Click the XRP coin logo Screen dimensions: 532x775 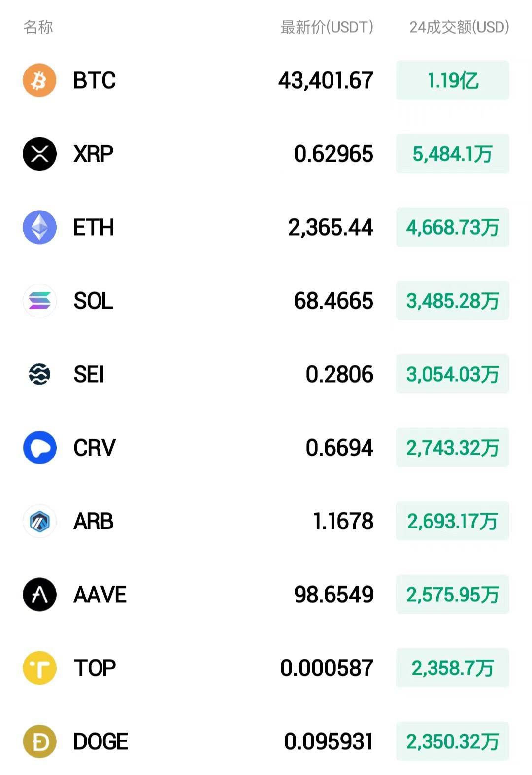(x=39, y=154)
